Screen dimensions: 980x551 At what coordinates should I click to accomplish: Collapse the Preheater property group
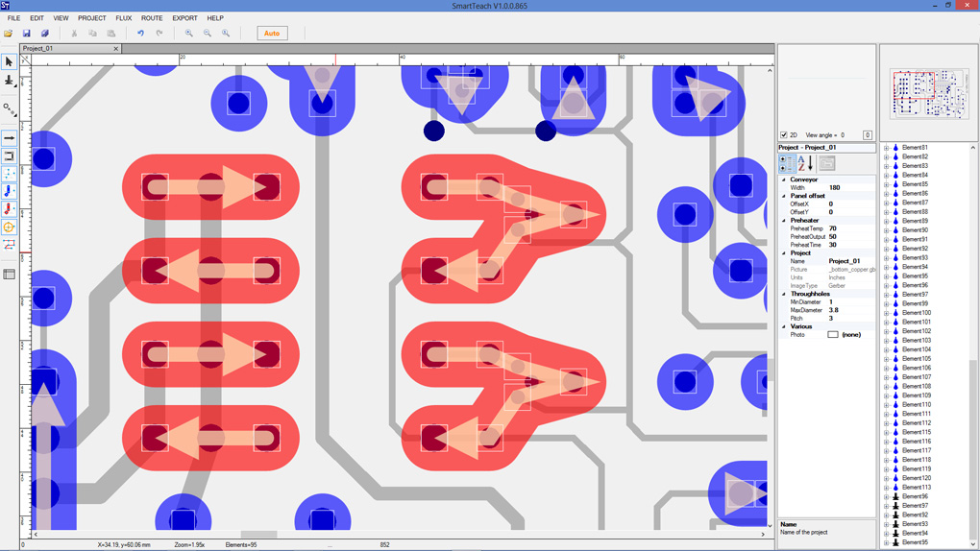[784, 221]
